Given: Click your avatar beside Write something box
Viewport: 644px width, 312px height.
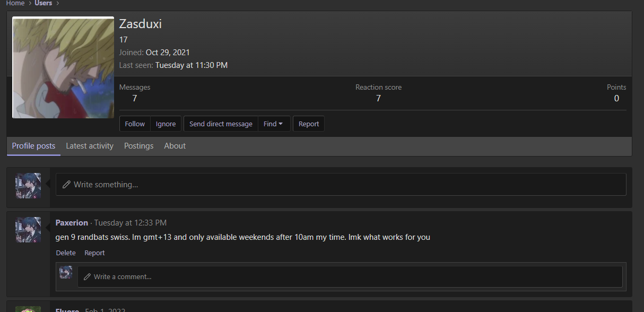Looking at the screenshot, I should tap(28, 185).
